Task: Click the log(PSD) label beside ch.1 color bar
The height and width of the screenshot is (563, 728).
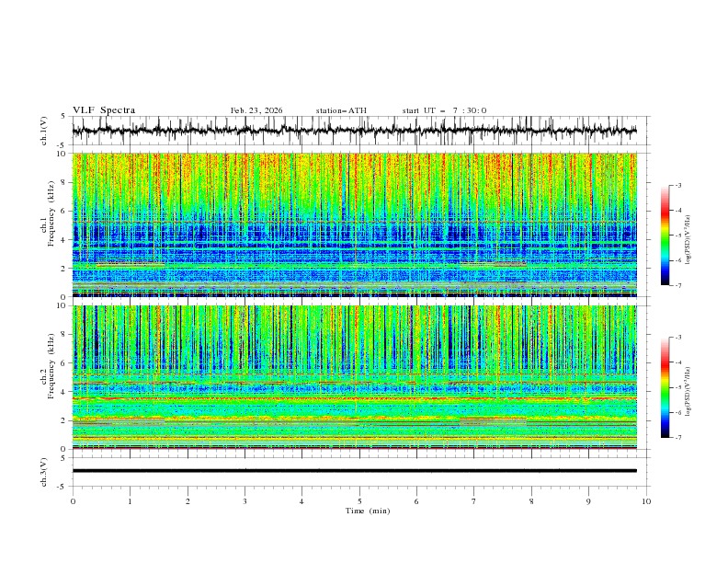Action: tap(688, 240)
